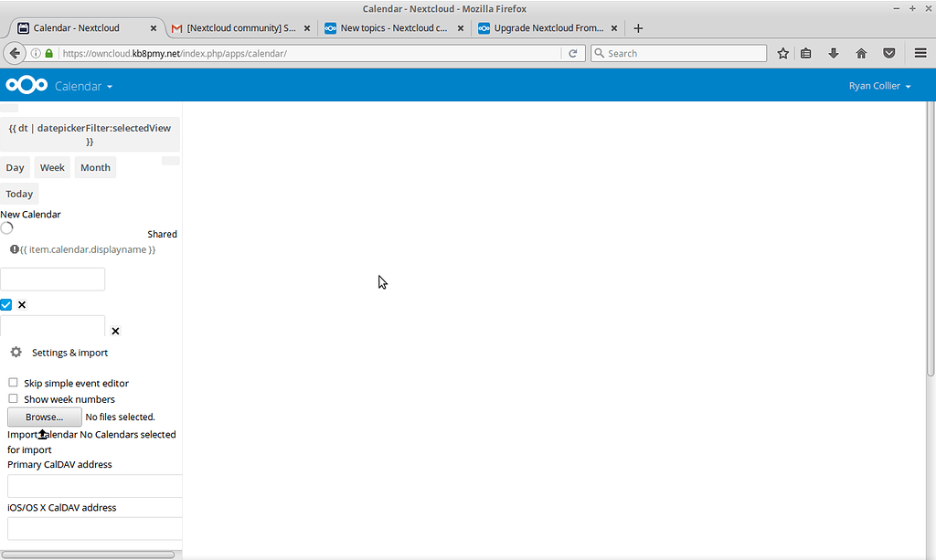The width and height of the screenshot is (936, 560).
Task: Click the URL address bar
Action: 311,53
